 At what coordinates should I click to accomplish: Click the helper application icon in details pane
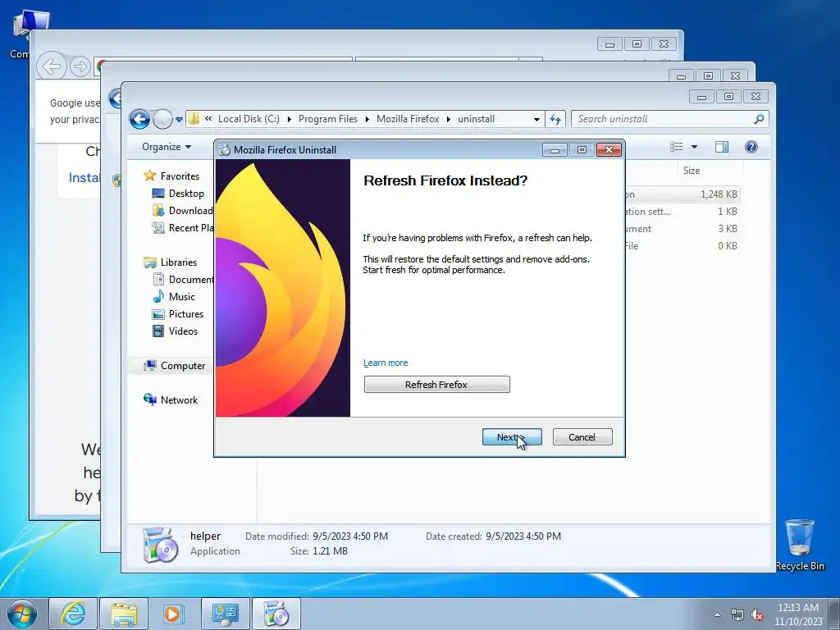tap(160, 545)
